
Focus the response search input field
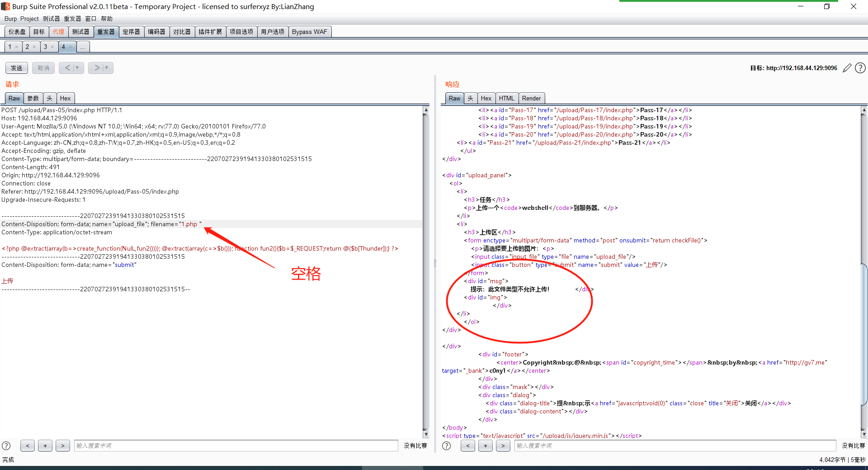[x=675, y=446]
